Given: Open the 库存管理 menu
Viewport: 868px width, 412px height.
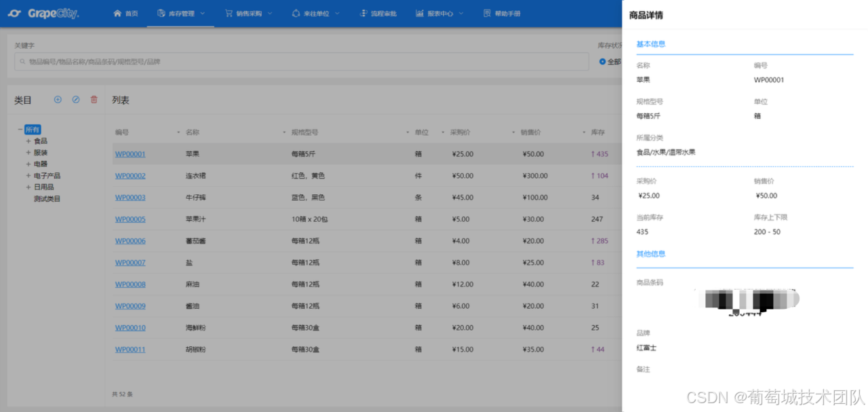Looking at the screenshot, I should pyautogui.click(x=181, y=13).
